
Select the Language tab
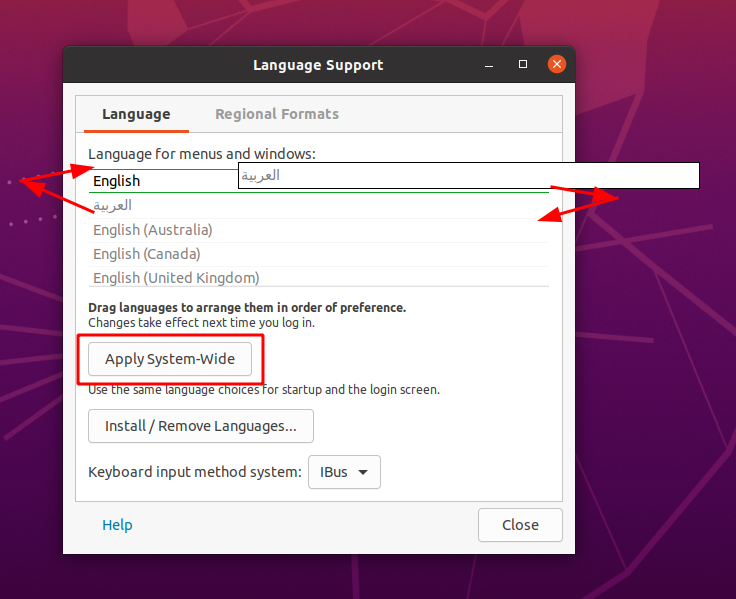point(136,114)
